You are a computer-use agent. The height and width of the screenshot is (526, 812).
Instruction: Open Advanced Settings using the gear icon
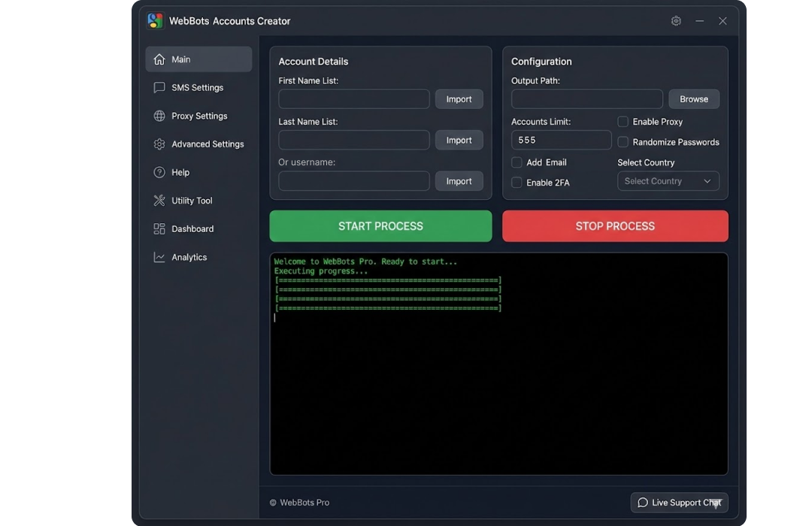click(x=159, y=144)
